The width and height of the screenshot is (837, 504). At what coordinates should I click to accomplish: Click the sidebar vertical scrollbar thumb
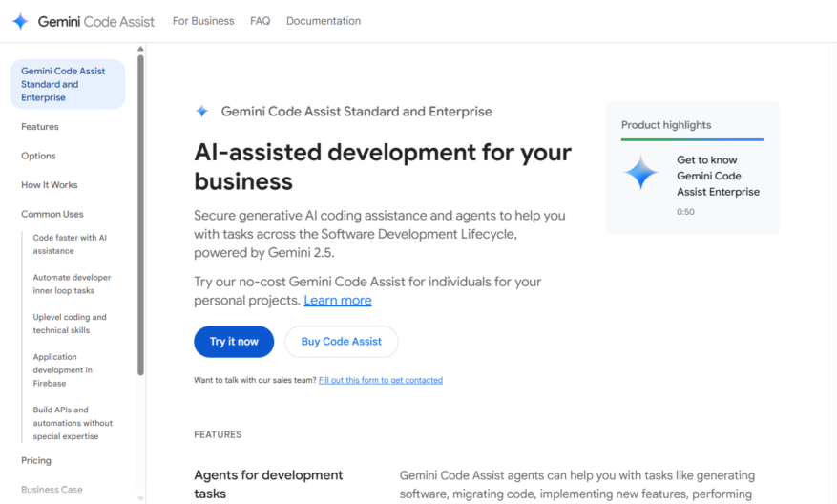click(x=140, y=215)
